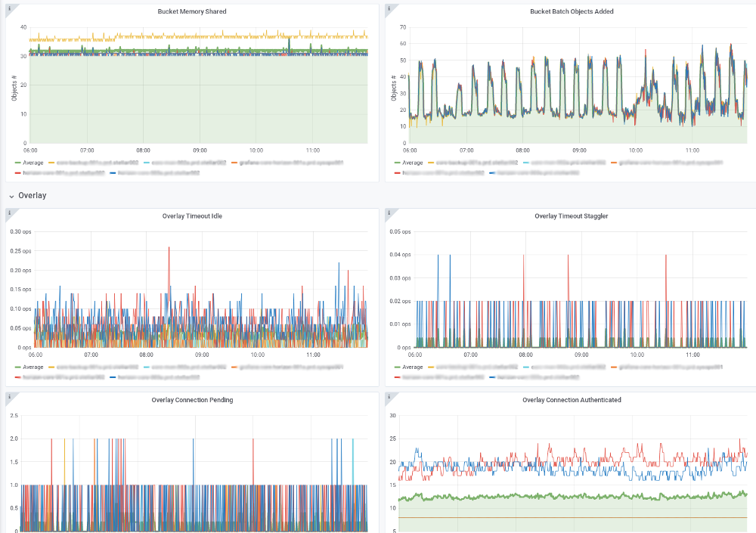The image size is (756, 533).
Task: Toggle Average series in Bucket Batch Objects Added legend
Action: pos(412,163)
